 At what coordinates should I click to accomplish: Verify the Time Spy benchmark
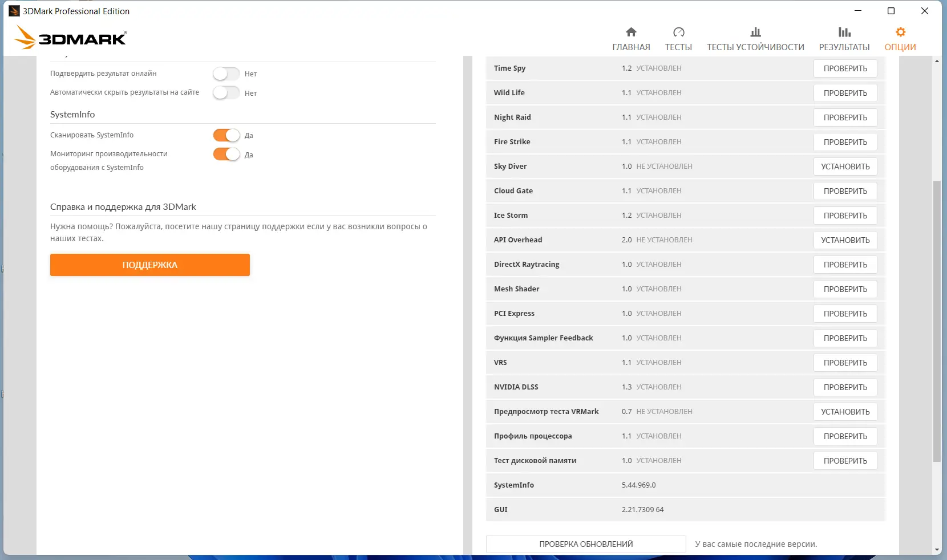pos(845,68)
